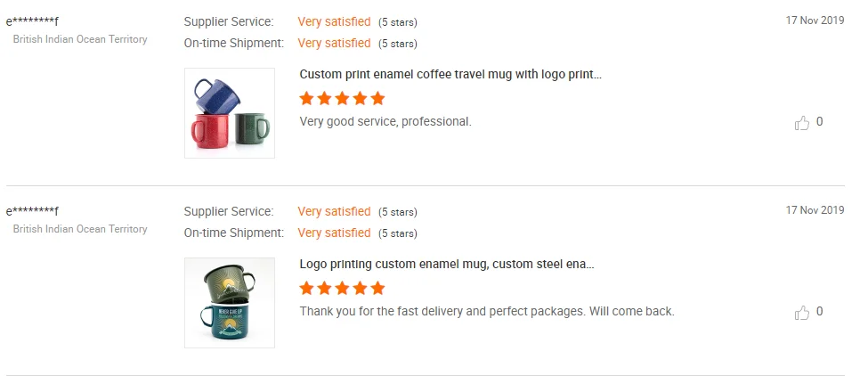Click the 17 Nov 2019 date on coffee mug review
This screenshot has width=868, height=376.
815,20
